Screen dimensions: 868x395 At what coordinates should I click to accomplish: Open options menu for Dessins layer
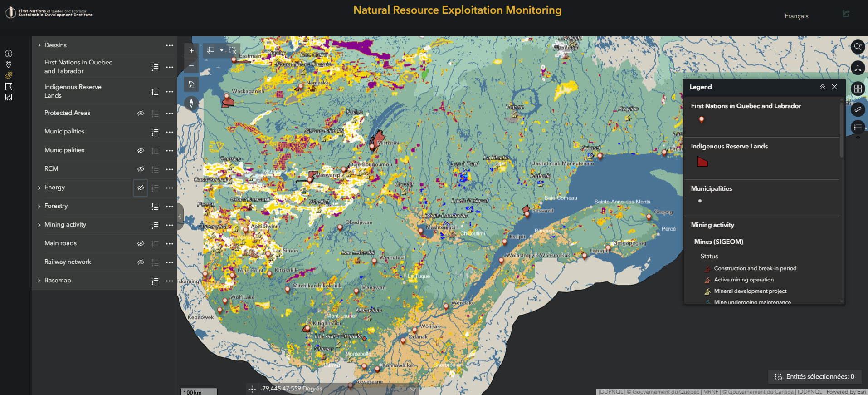(170, 45)
